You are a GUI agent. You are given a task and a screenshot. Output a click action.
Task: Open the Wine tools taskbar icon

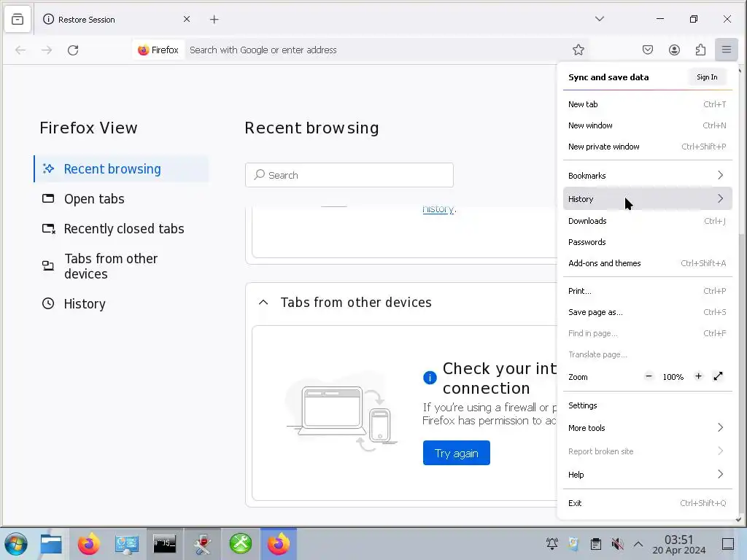coord(203,544)
